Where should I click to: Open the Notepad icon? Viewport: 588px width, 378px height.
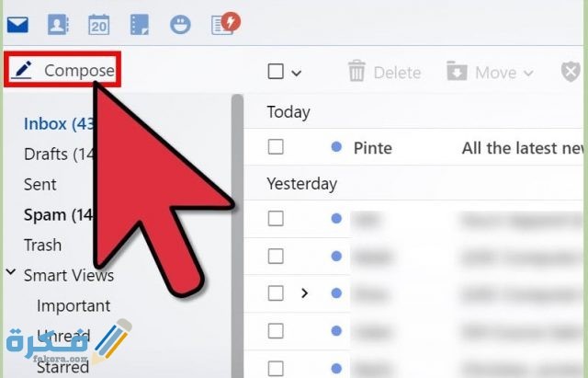coord(140,25)
